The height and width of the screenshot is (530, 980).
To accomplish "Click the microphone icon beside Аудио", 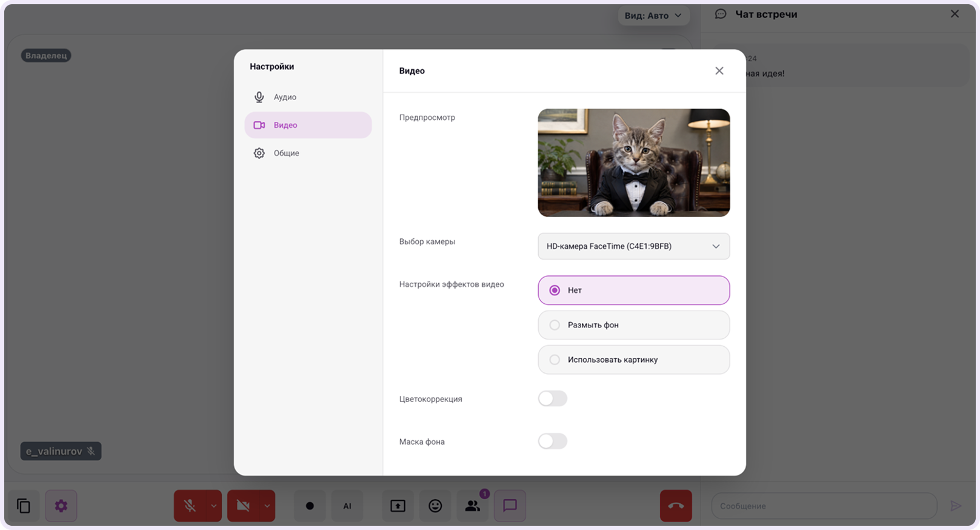I will coord(259,97).
